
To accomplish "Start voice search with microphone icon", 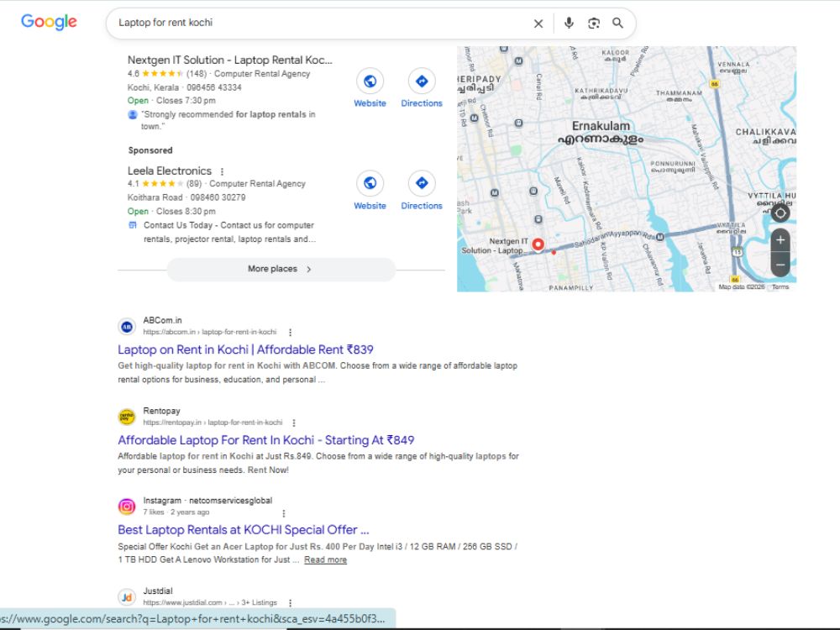I will (x=569, y=23).
